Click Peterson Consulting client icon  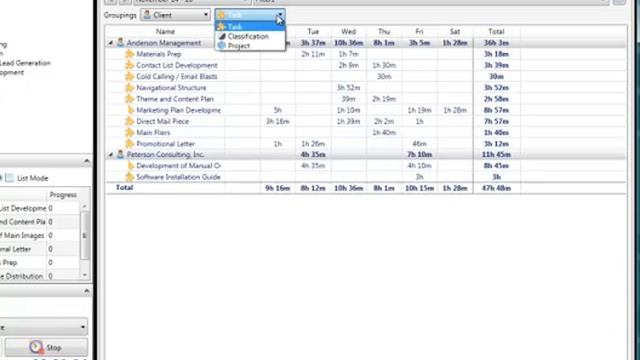(120, 154)
